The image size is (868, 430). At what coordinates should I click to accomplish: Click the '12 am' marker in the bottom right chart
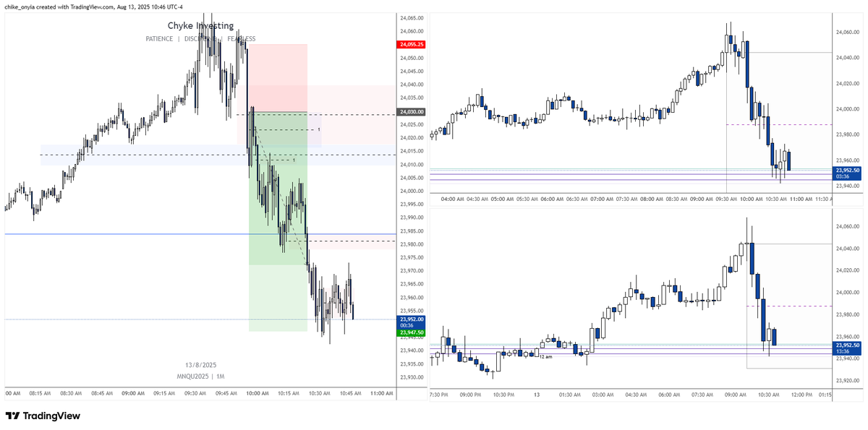pos(545,356)
